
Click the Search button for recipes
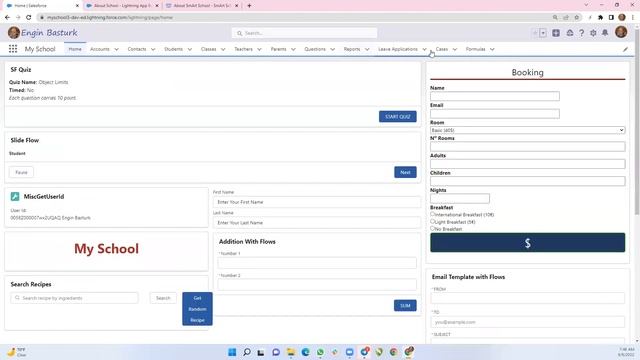[x=163, y=298]
